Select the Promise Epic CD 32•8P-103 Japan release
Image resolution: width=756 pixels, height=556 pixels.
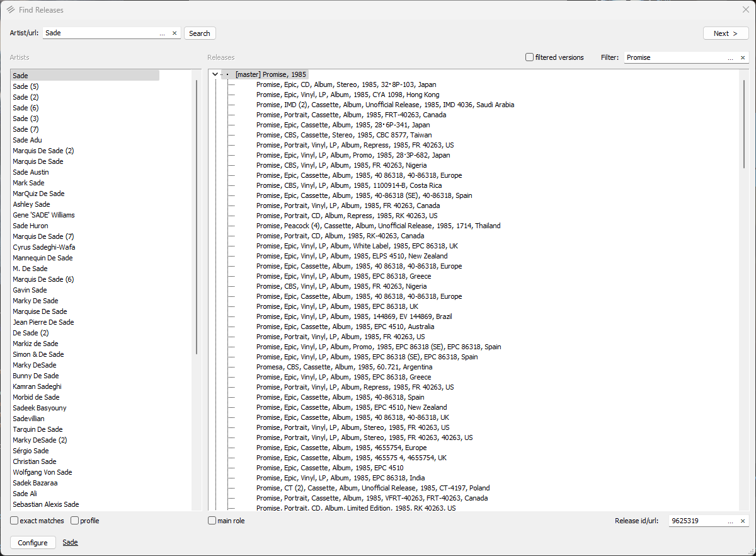[x=346, y=84]
